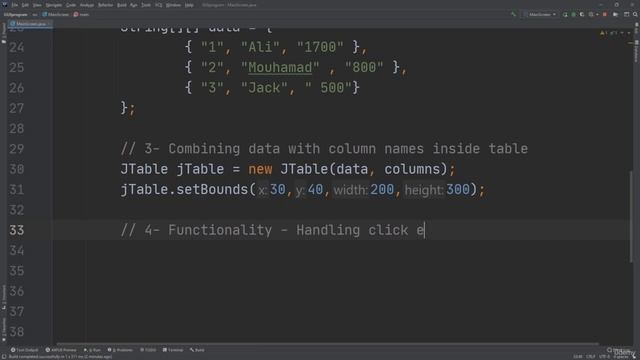Screen dimensions: 640x360
Task: Expand the MainScreen run configuration dropdown
Action: [541, 14]
